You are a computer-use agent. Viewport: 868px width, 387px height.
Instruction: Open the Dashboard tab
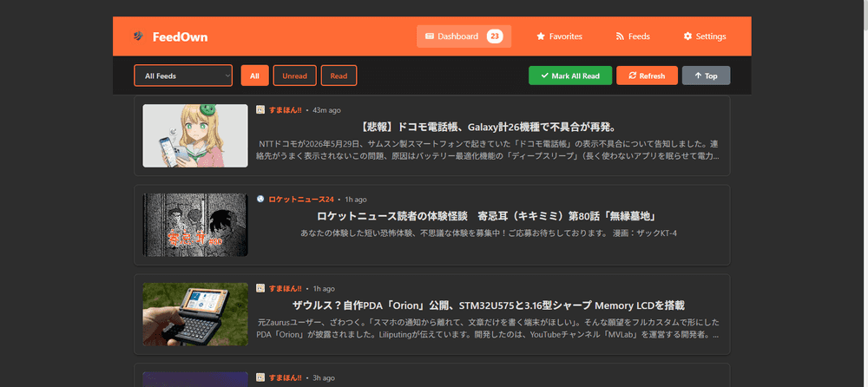464,36
